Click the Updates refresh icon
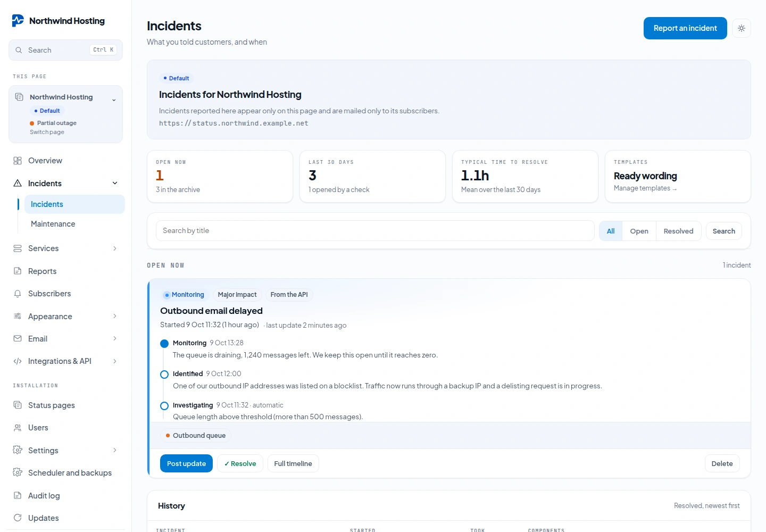 [18, 518]
